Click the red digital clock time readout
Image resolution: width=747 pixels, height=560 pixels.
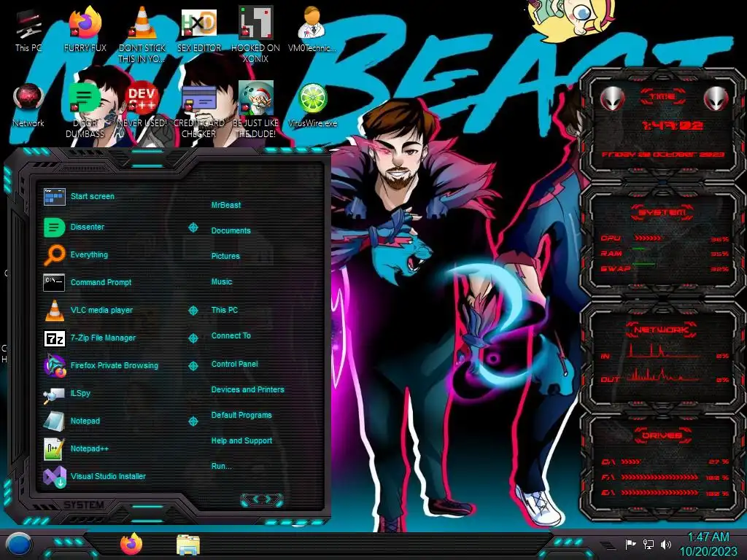672,125
